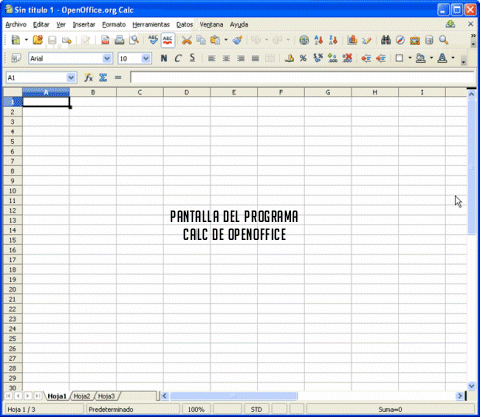Select column D header

[187, 92]
